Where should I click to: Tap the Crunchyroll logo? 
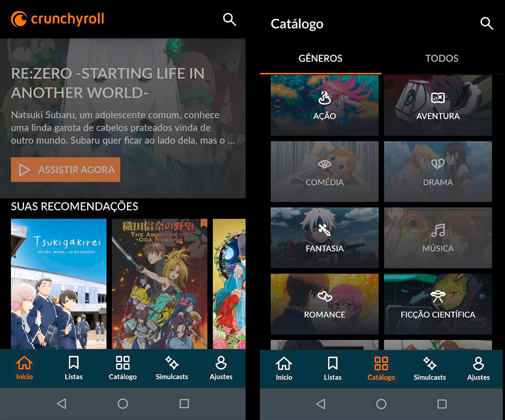tap(57, 19)
